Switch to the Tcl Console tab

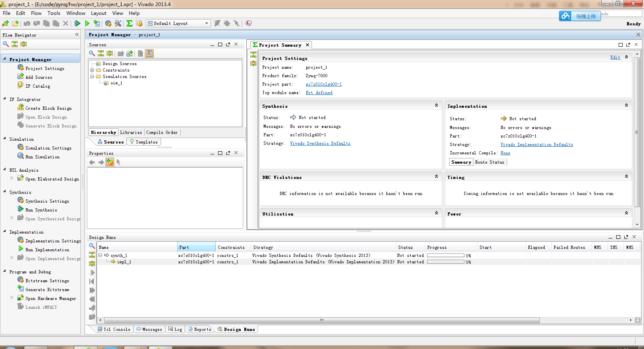click(114, 329)
